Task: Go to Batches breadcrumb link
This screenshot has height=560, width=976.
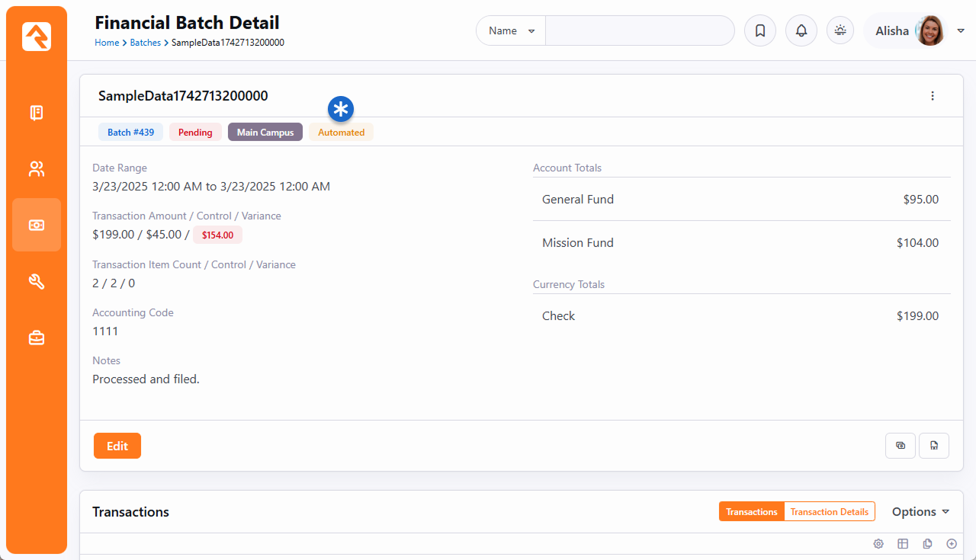Action: (x=145, y=43)
